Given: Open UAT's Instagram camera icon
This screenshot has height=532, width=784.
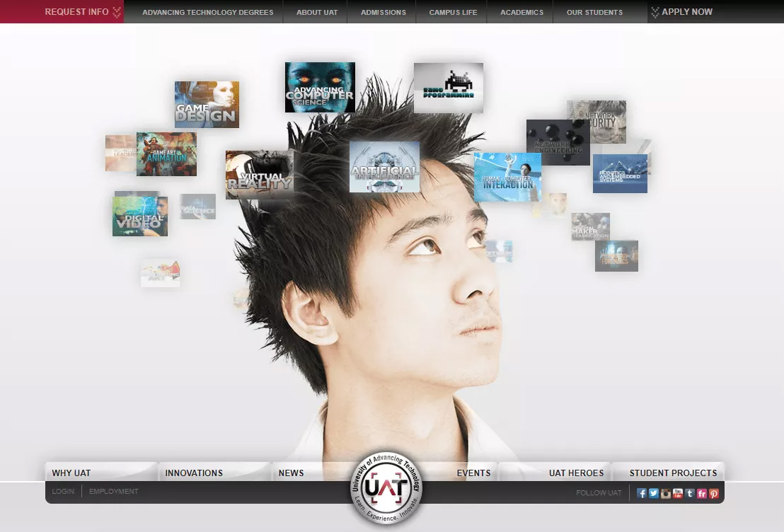Looking at the screenshot, I should 666,494.
